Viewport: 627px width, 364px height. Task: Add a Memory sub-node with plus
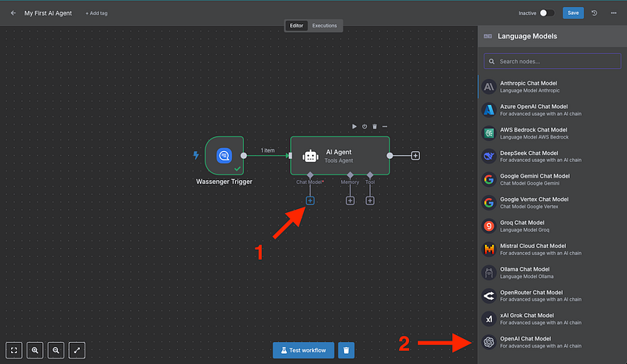click(350, 200)
